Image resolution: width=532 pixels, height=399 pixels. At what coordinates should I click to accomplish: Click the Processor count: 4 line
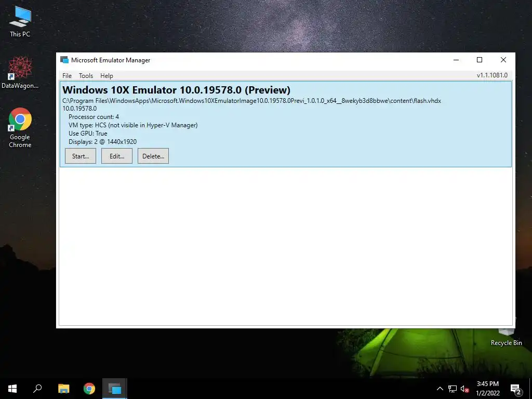click(94, 117)
